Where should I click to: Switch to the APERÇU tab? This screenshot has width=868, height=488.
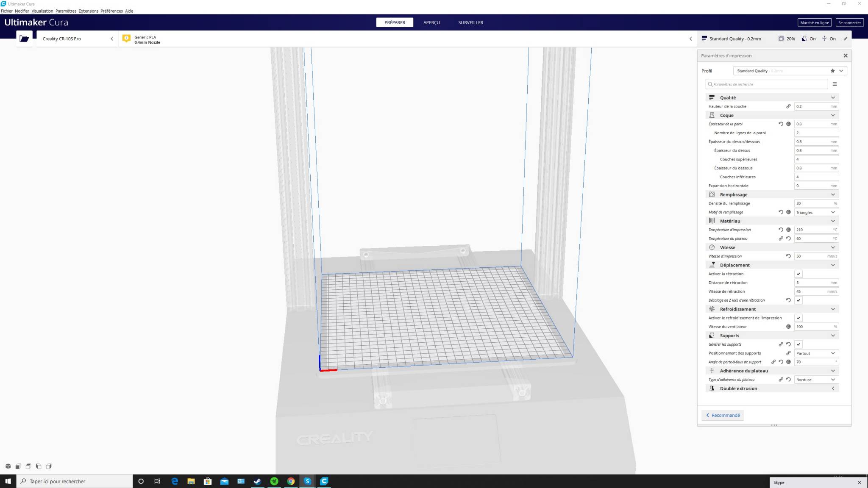(x=431, y=22)
